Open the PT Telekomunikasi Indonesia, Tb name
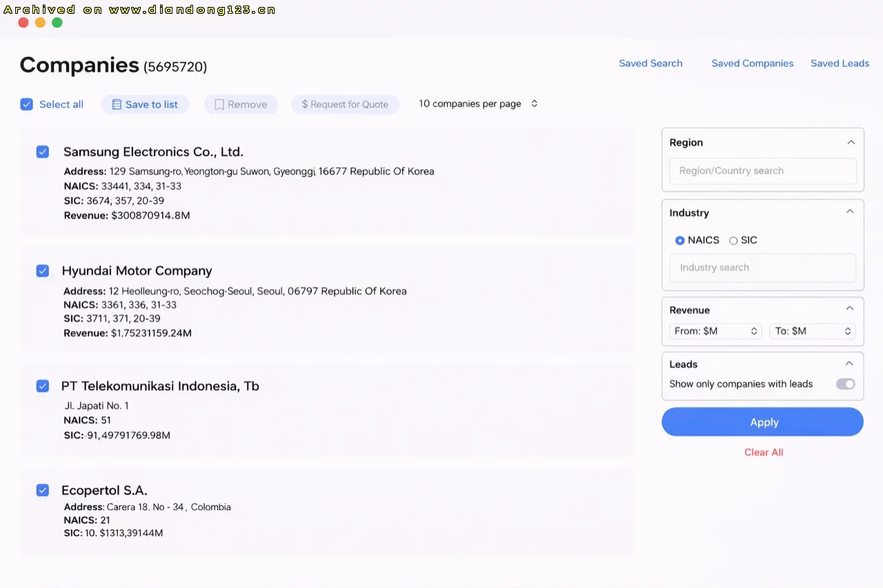883x588 pixels. coord(160,386)
